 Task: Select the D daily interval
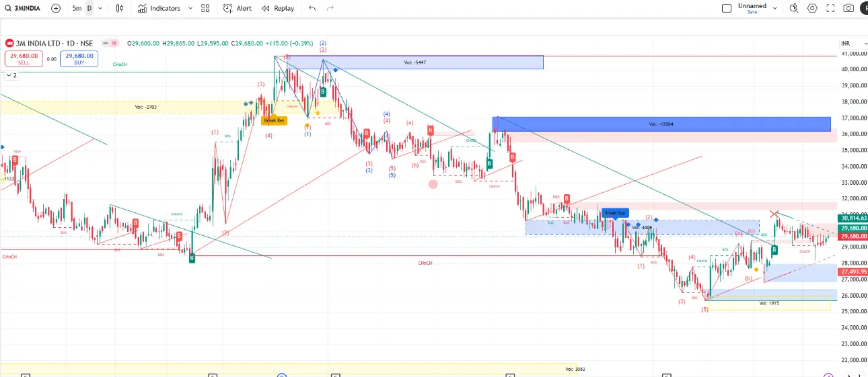pyautogui.click(x=89, y=8)
